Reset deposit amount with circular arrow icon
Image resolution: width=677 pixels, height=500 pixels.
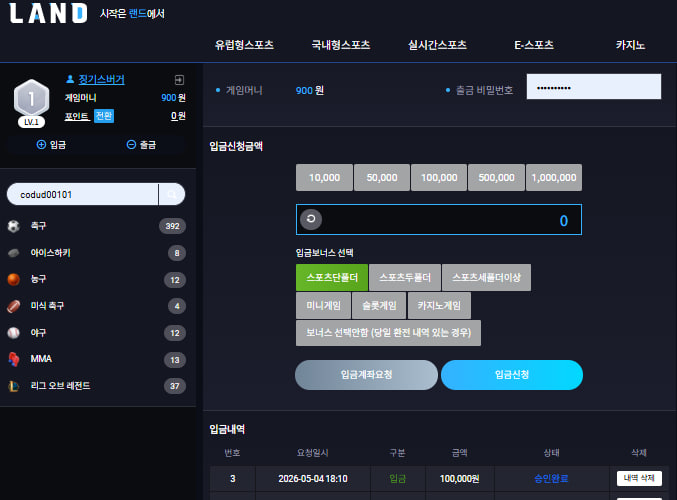[311, 219]
